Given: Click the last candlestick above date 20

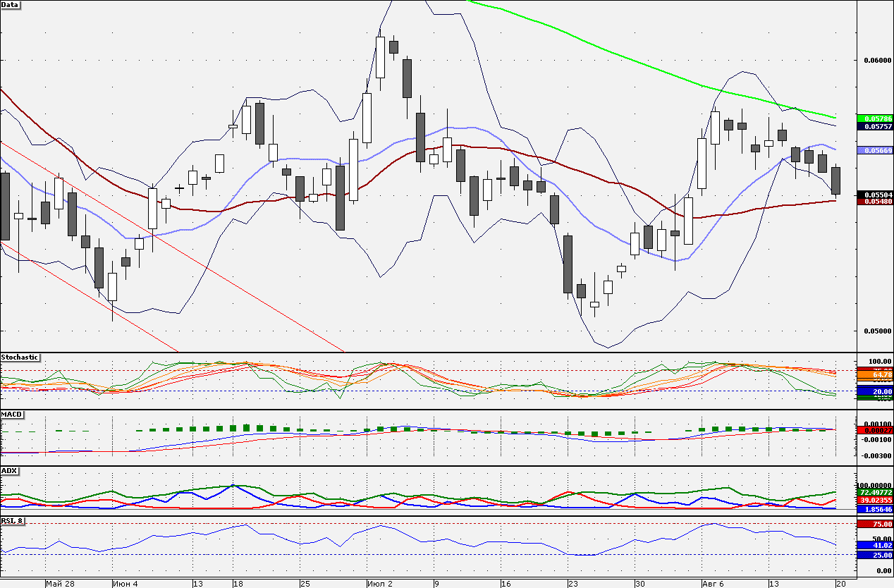Looking at the screenshot, I should 836,180.
